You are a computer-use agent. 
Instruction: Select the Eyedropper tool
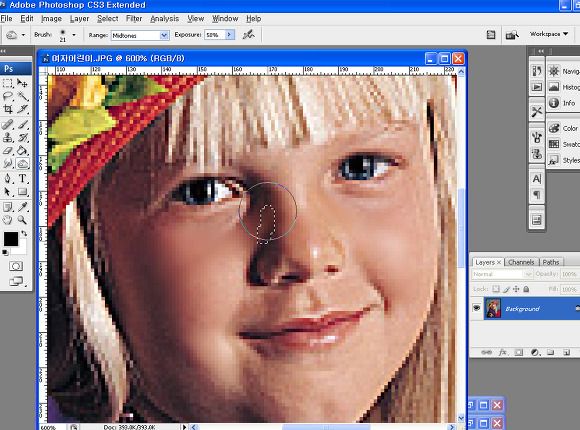22,207
